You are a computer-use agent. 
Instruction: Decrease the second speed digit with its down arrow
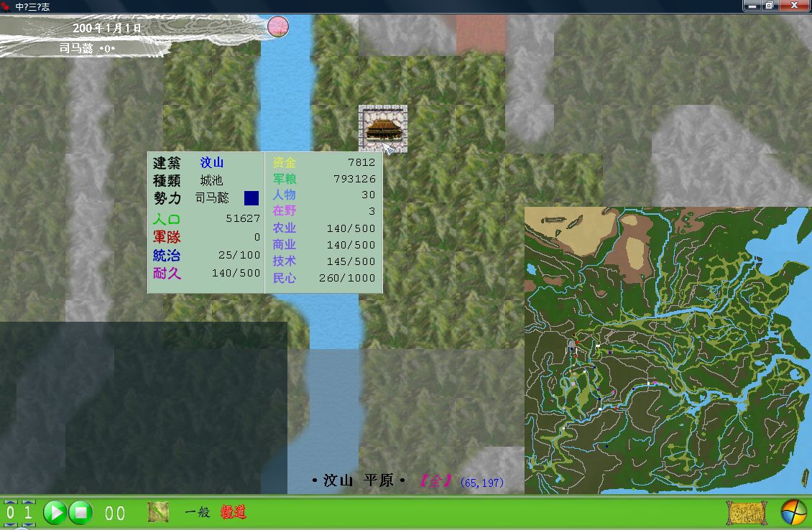[x=29, y=525]
